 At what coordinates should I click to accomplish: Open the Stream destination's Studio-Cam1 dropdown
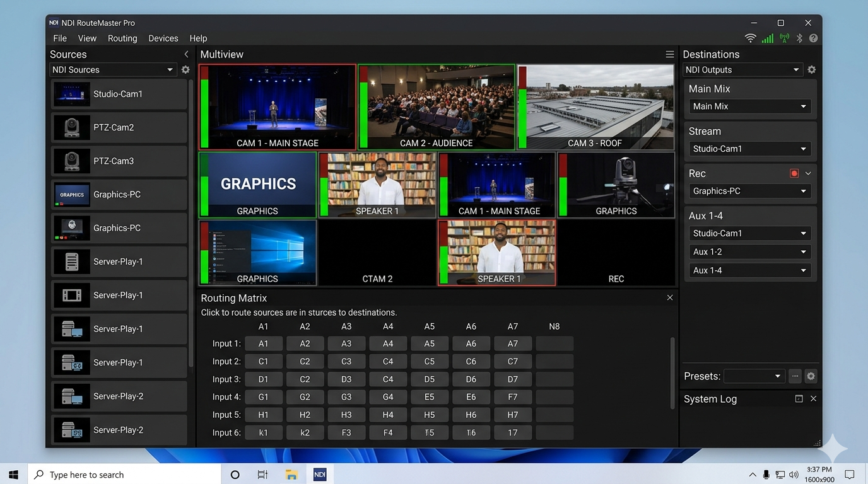pyautogui.click(x=750, y=149)
